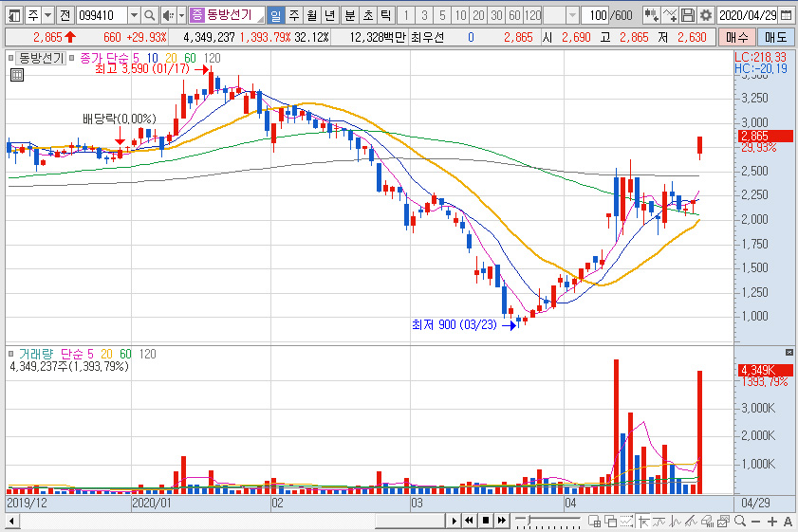Click the add candle chart icon

(x=652, y=15)
